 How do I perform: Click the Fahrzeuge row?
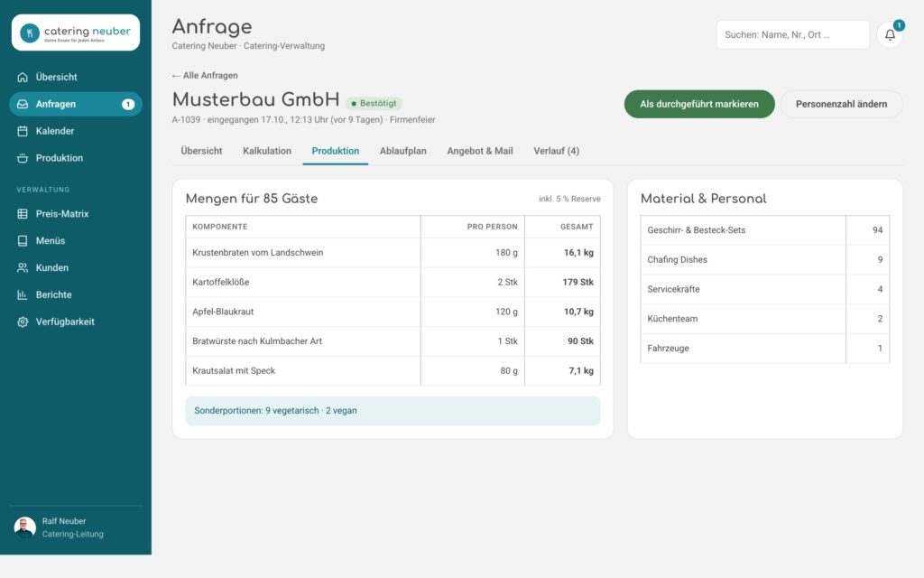(765, 349)
